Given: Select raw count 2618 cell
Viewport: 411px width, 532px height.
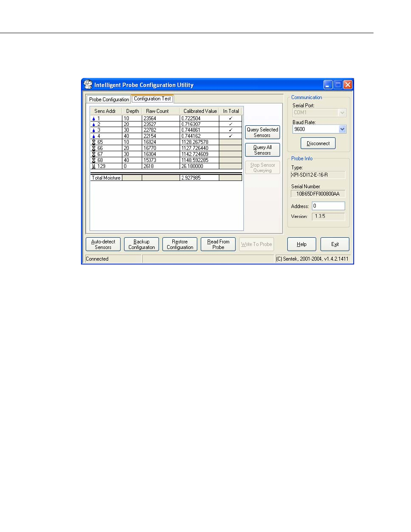Looking at the screenshot, I should 161,166.
